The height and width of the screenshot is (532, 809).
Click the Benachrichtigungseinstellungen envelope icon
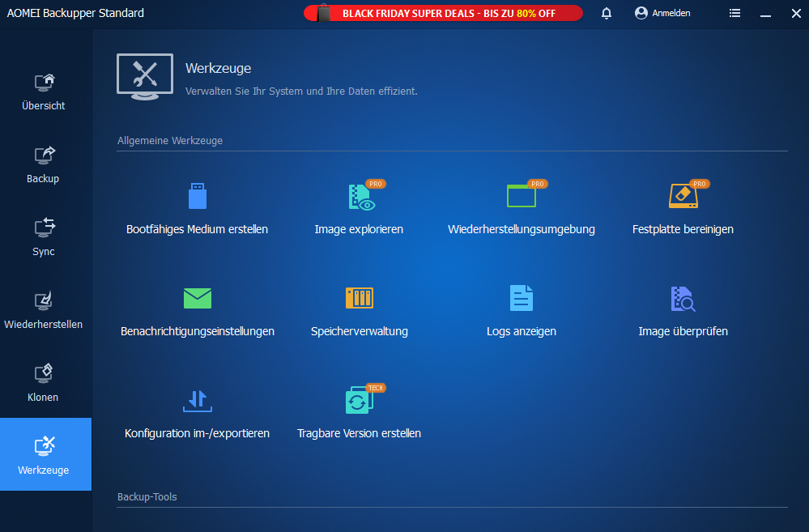(x=197, y=298)
